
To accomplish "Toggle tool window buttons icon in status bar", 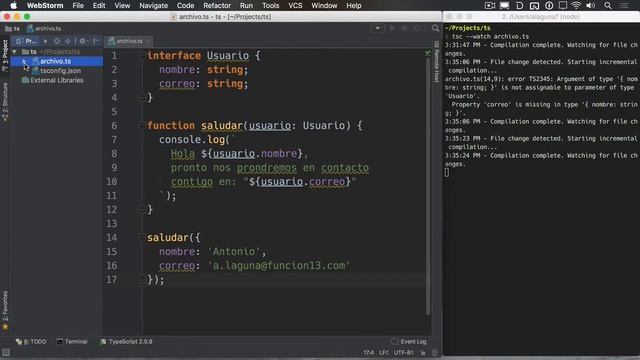I will [x=5, y=352].
